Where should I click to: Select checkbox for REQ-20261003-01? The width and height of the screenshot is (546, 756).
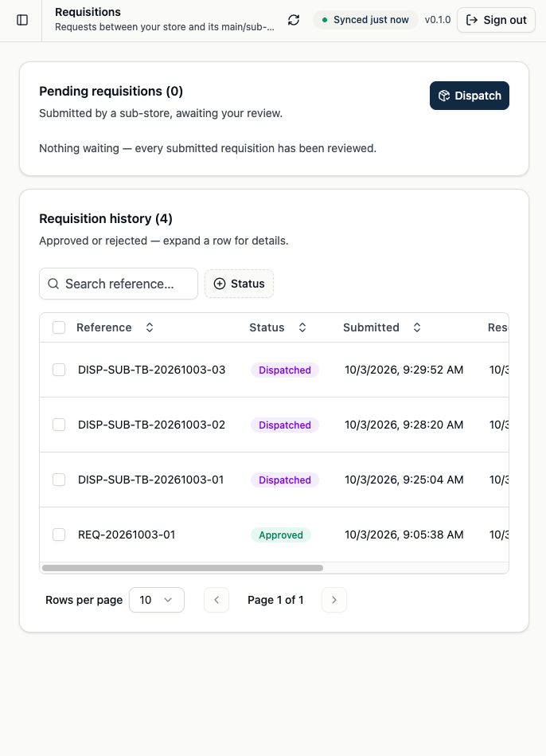click(59, 535)
